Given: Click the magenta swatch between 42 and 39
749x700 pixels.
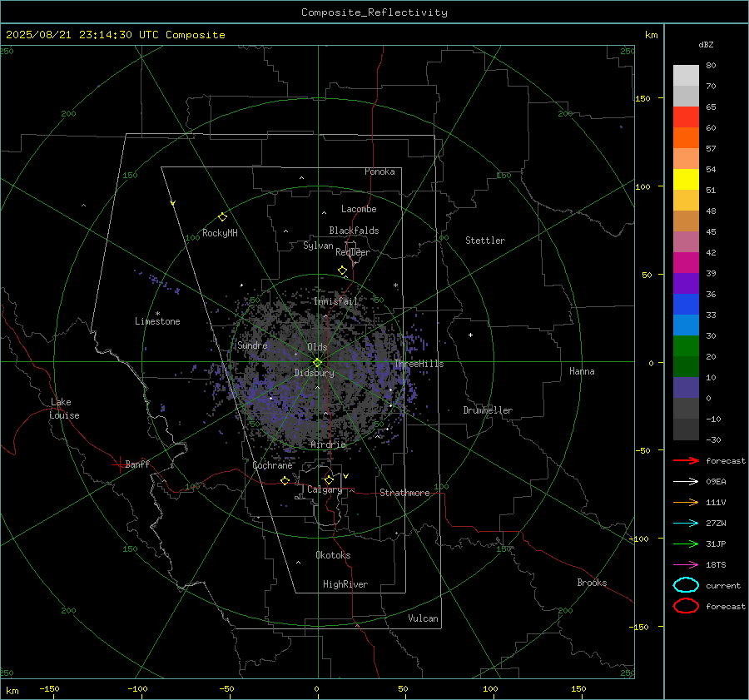Looking at the screenshot, I should click(x=686, y=262).
